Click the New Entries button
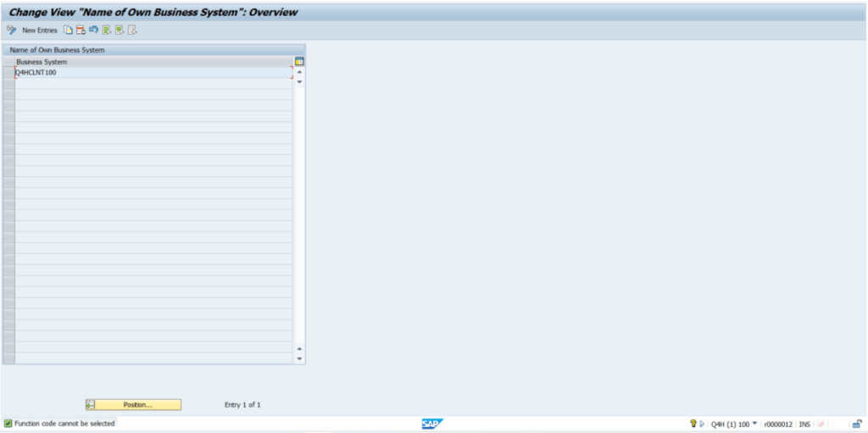 [x=39, y=30]
